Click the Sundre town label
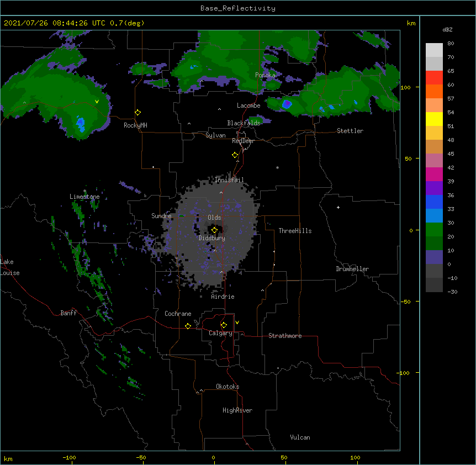The height and width of the screenshot is (465, 476). click(x=161, y=216)
